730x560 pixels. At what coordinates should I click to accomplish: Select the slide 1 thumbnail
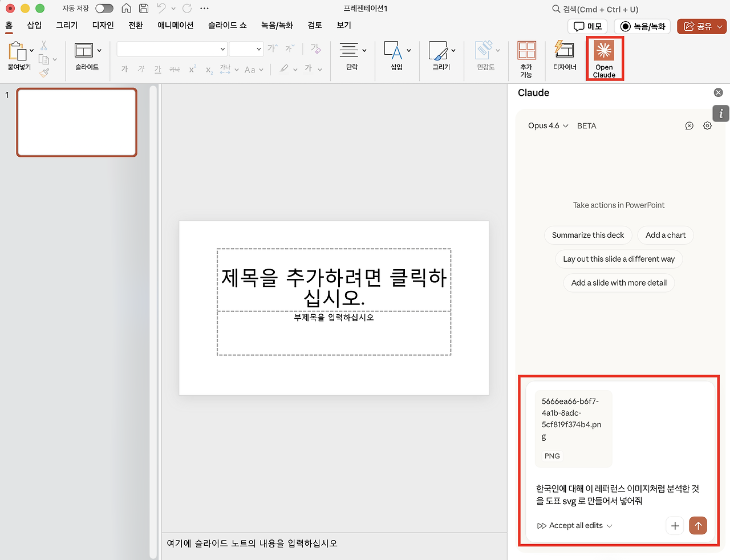77,123
